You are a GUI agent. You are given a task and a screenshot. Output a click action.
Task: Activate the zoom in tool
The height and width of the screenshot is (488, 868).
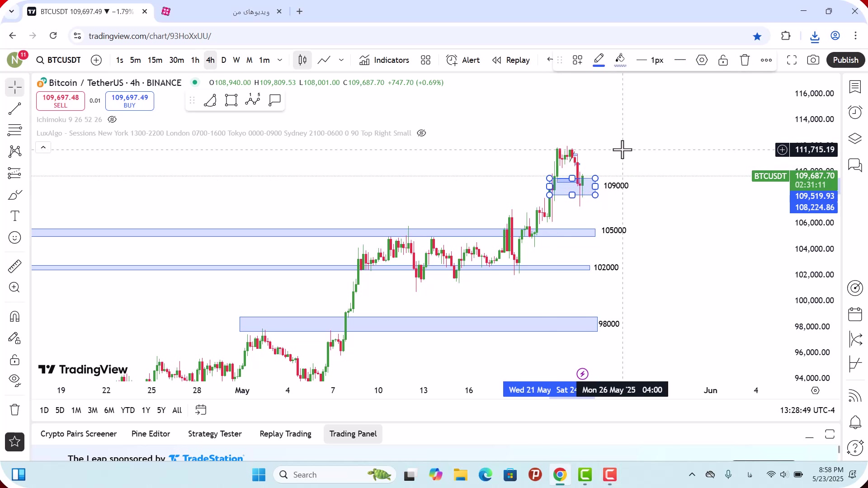coord(14,287)
